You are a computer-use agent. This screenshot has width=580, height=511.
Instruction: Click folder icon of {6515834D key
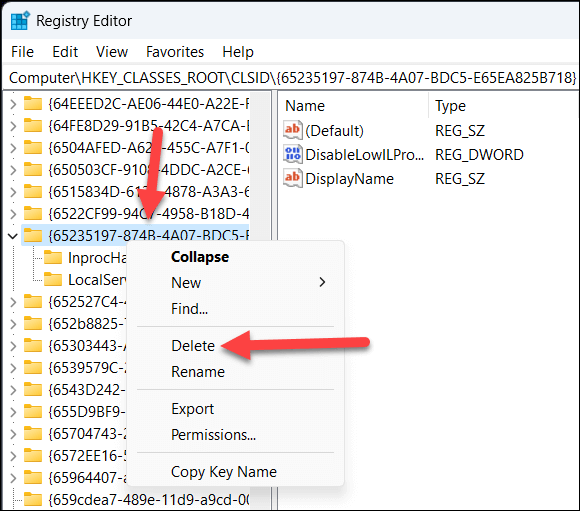click(x=33, y=192)
